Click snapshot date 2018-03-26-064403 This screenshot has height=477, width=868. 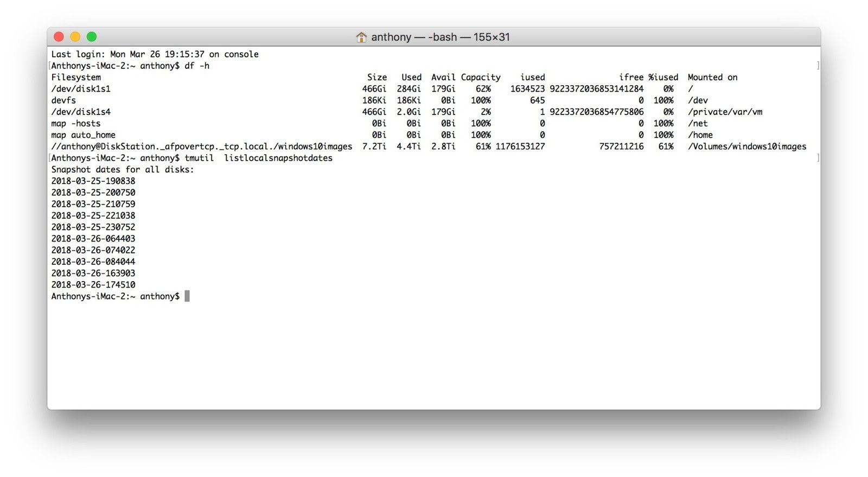93,239
